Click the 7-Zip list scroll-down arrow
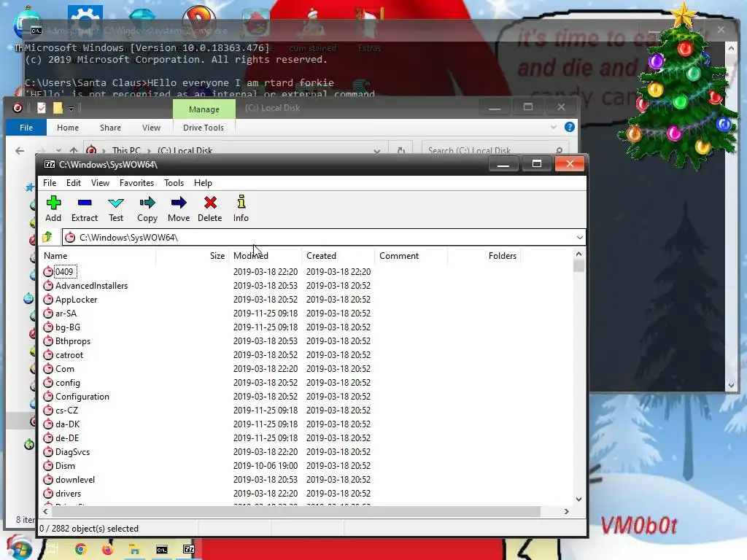747x560 pixels. pos(578,499)
